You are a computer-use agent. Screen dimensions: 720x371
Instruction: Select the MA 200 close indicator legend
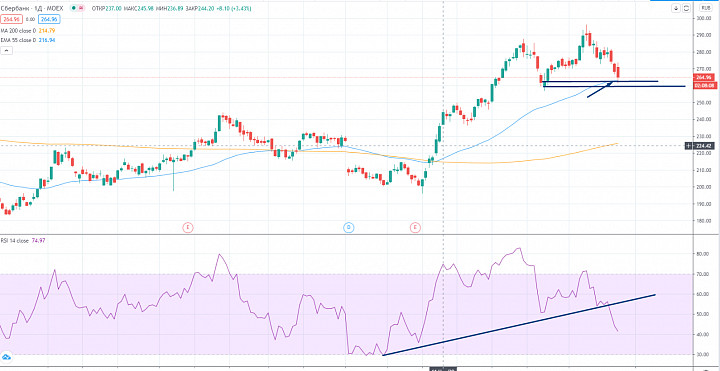point(18,31)
